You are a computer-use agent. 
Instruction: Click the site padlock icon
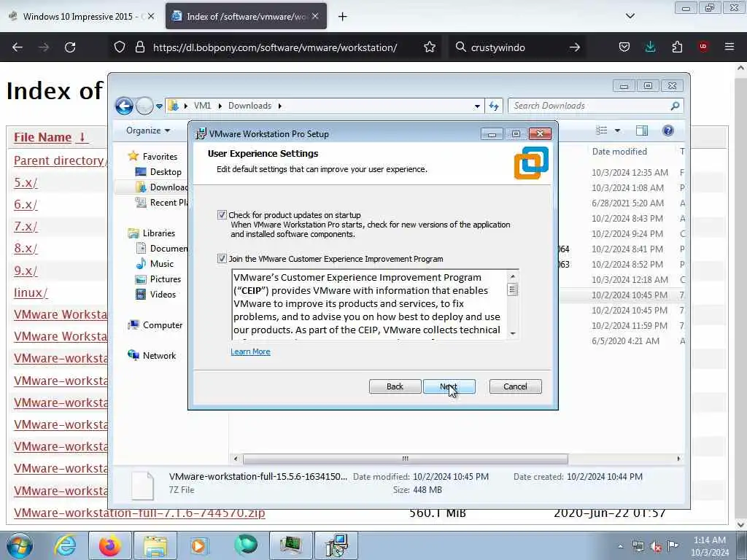139,47
